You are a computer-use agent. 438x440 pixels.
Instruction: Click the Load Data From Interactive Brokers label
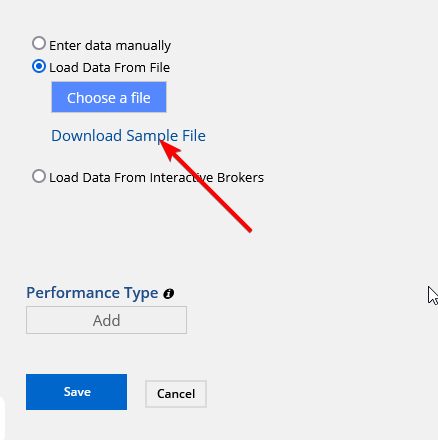click(x=157, y=178)
